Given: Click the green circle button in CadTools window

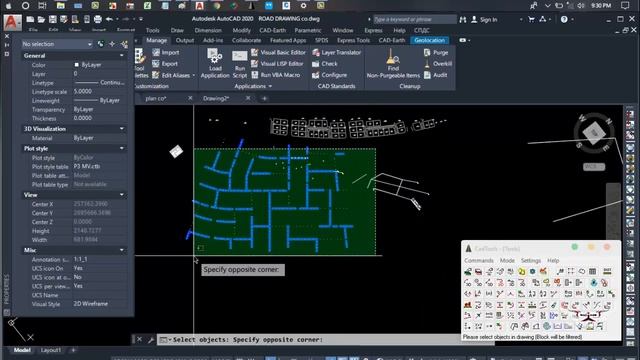Looking at the screenshot, I should click(x=575, y=247).
